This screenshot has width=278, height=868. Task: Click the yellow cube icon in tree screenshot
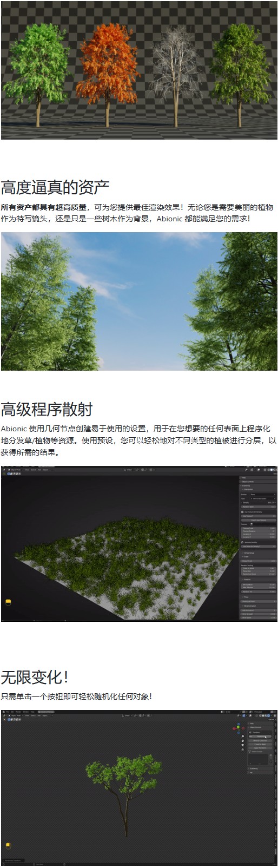click(8, 846)
